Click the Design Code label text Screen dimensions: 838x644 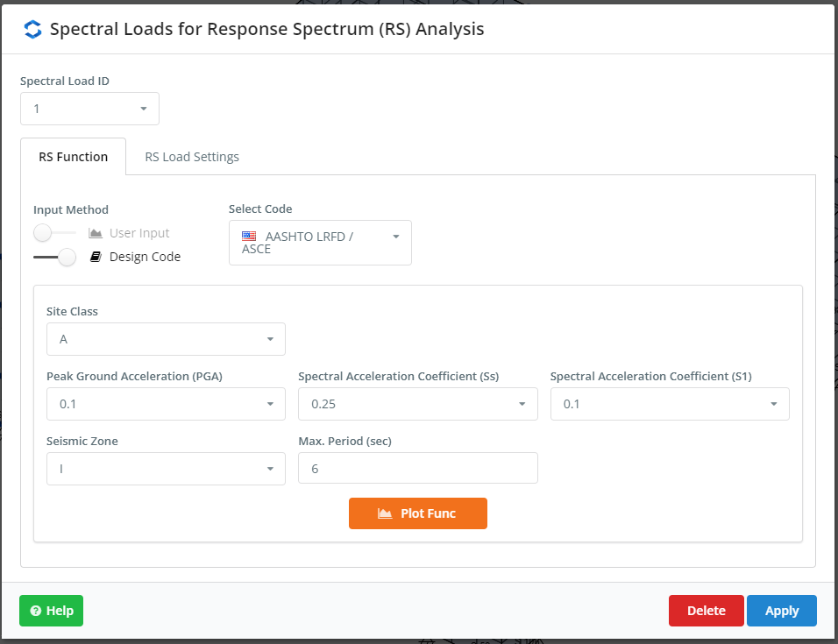pyautogui.click(x=145, y=257)
